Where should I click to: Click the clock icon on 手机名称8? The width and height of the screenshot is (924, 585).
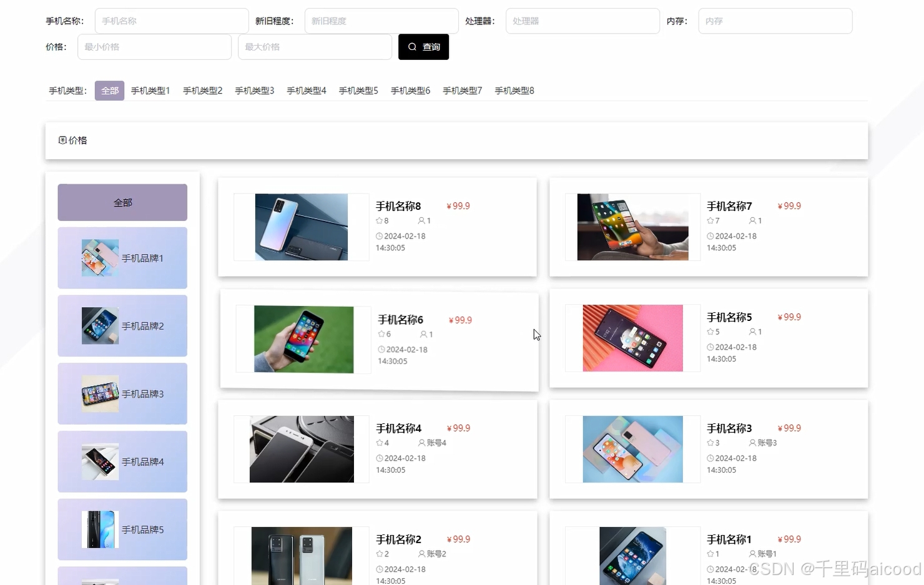[x=380, y=236]
